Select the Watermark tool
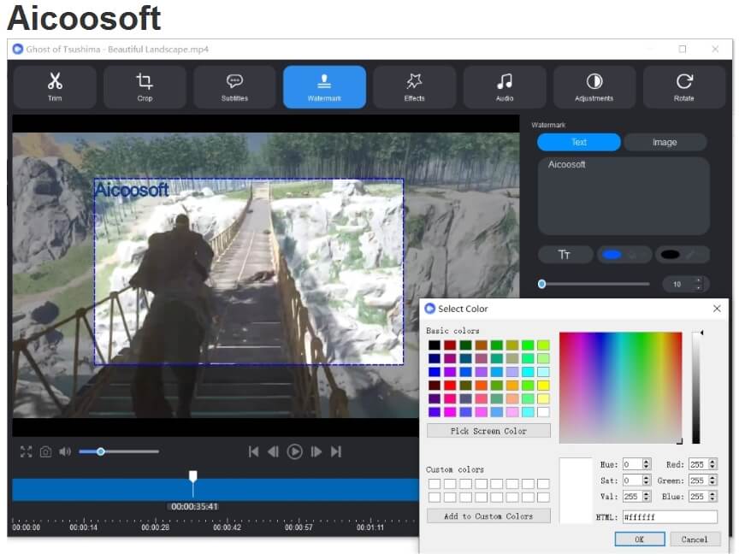This screenshot has height=560, width=739. point(324,87)
